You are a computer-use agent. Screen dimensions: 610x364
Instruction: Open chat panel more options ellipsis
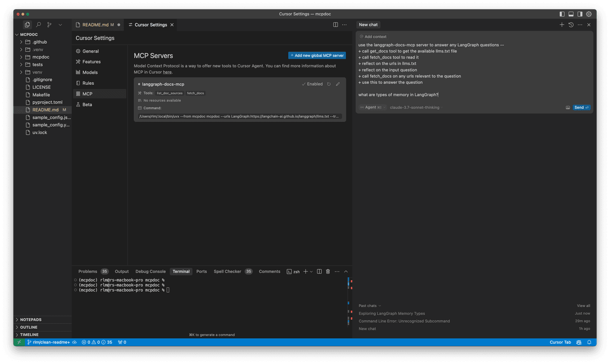click(580, 24)
